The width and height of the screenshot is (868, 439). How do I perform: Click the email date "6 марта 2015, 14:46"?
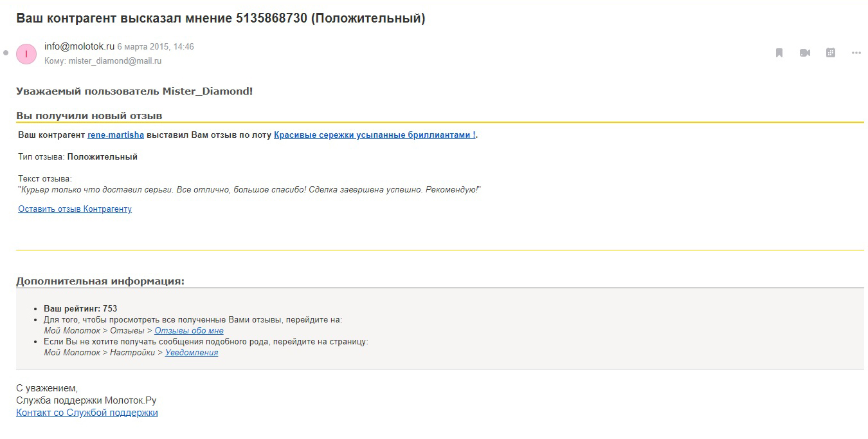click(x=156, y=47)
